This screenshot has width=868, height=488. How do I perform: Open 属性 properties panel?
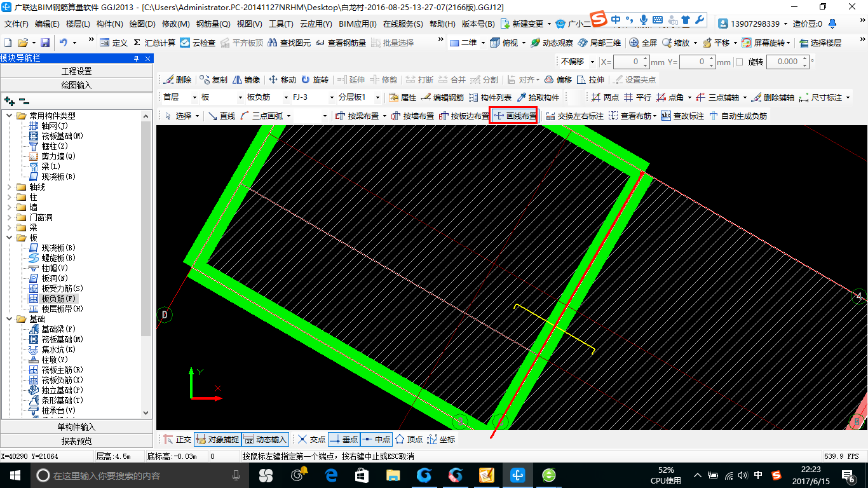click(x=402, y=97)
